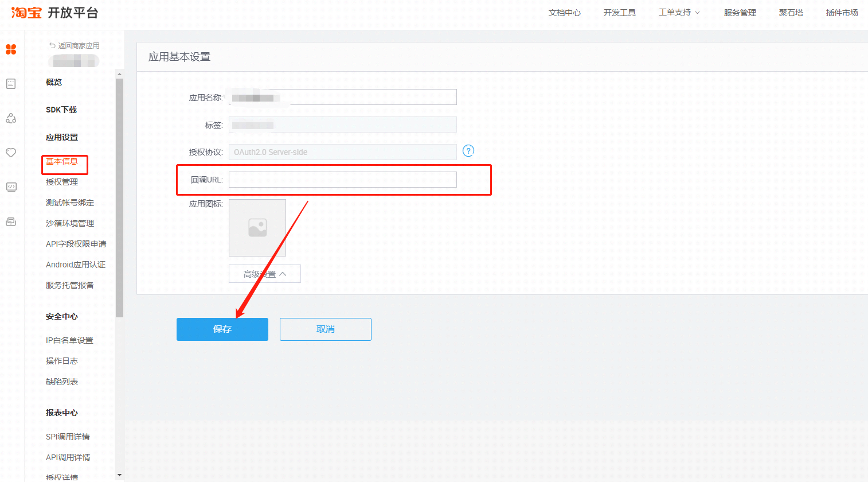Select 授权管理 in sidebar
Viewport: 868px width, 482px height.
click(62, 182)
